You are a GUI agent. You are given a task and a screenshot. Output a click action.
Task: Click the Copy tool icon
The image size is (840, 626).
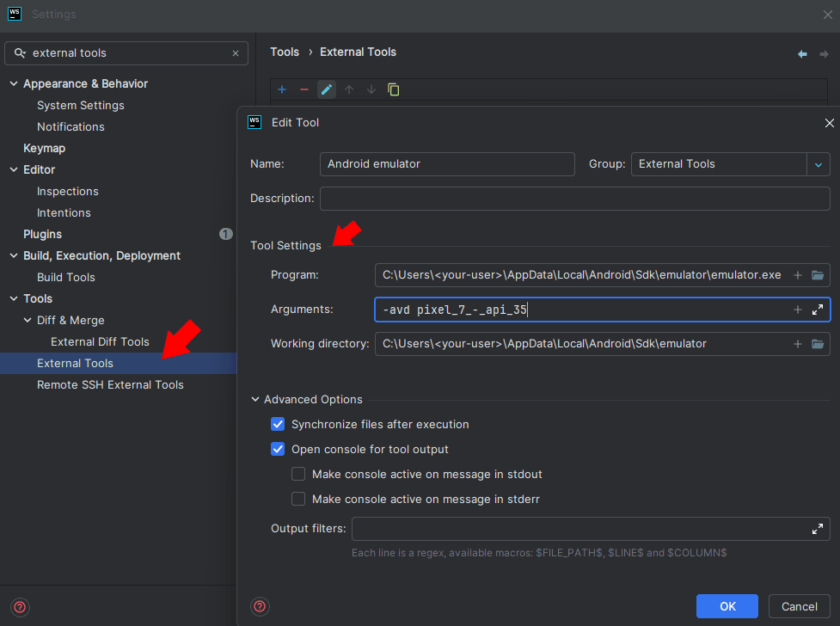394,89
